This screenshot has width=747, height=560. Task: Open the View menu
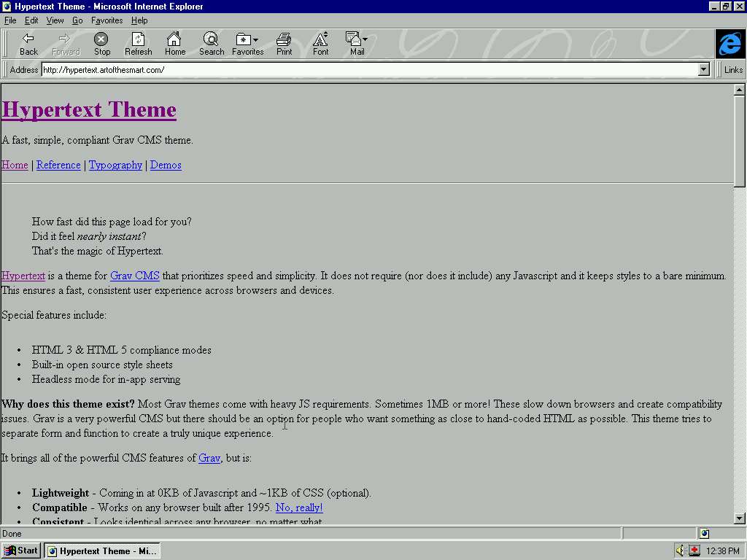coord(55,20)
